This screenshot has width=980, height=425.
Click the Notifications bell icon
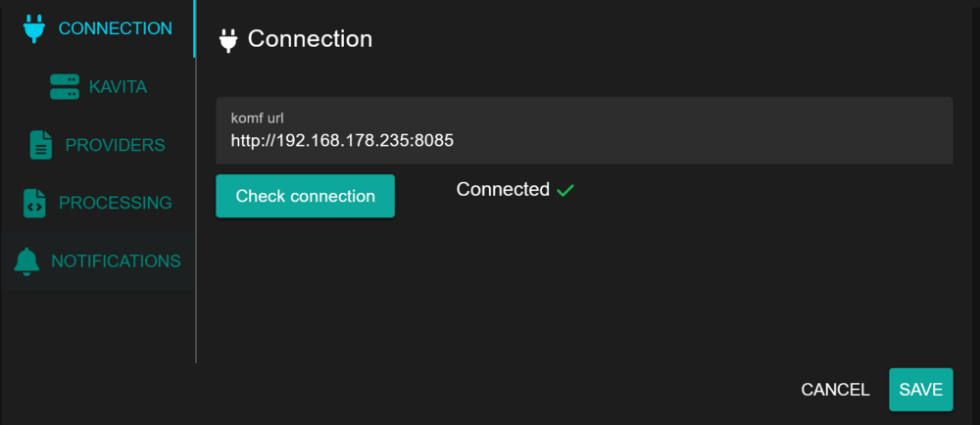pos(26,261)
